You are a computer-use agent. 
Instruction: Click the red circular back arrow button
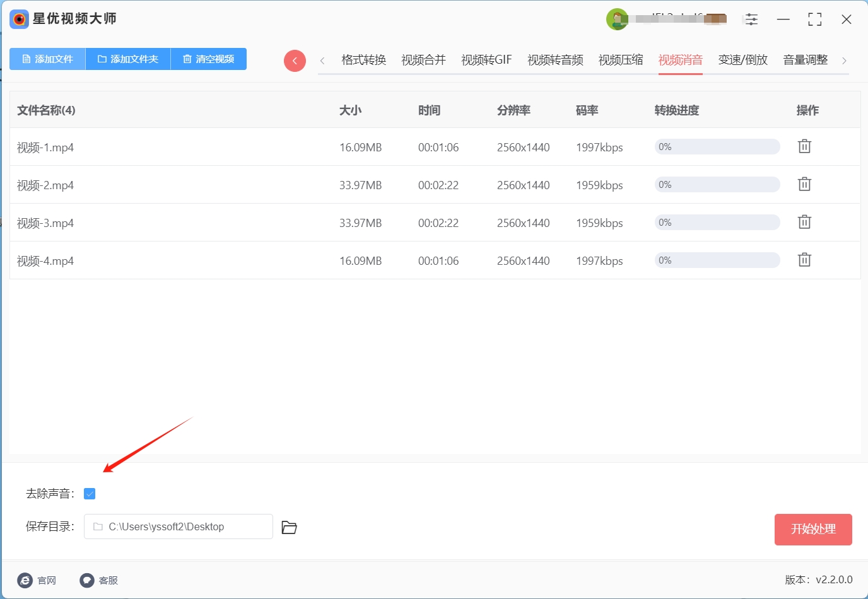[295, 61]
